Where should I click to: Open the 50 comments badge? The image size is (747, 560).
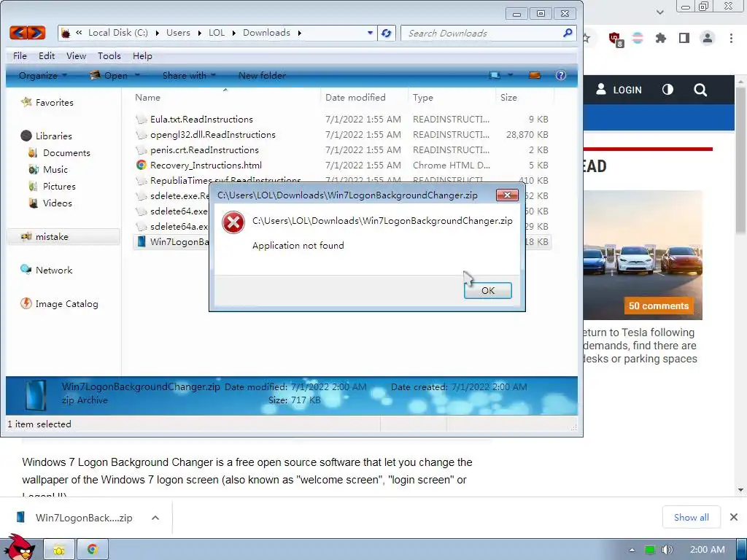tap(659, 306)
